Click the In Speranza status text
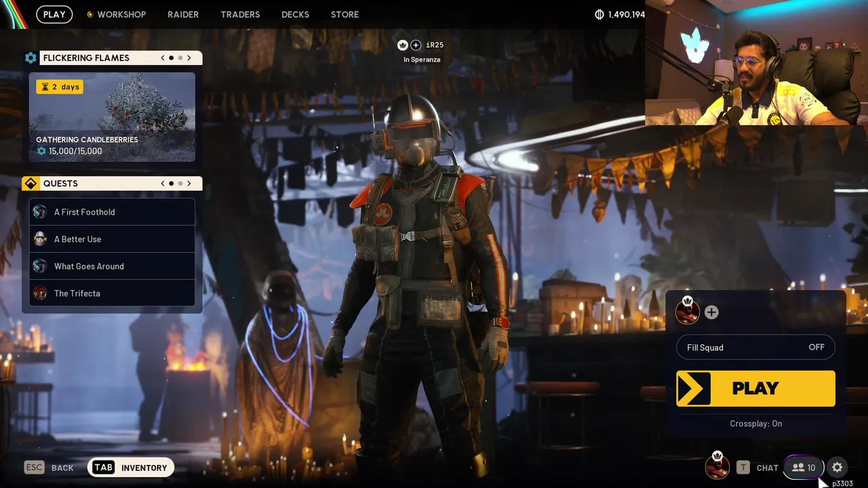 click(x=422, y=60)
